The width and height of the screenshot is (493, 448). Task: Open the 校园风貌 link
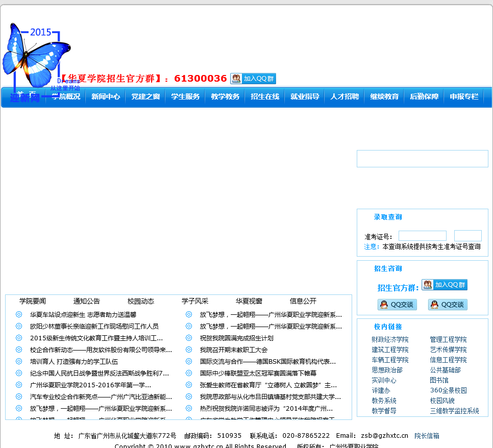[442, 401]
